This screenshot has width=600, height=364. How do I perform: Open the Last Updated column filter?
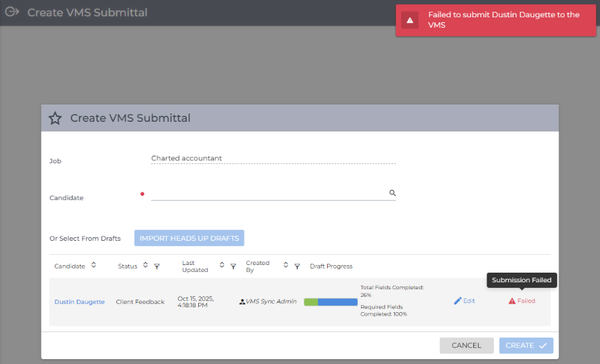(x=233, y=266)
